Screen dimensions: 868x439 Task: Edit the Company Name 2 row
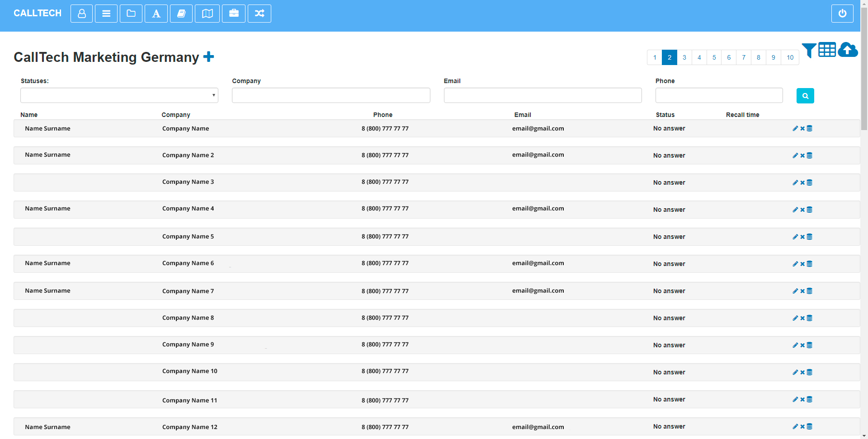pos(795,155)
